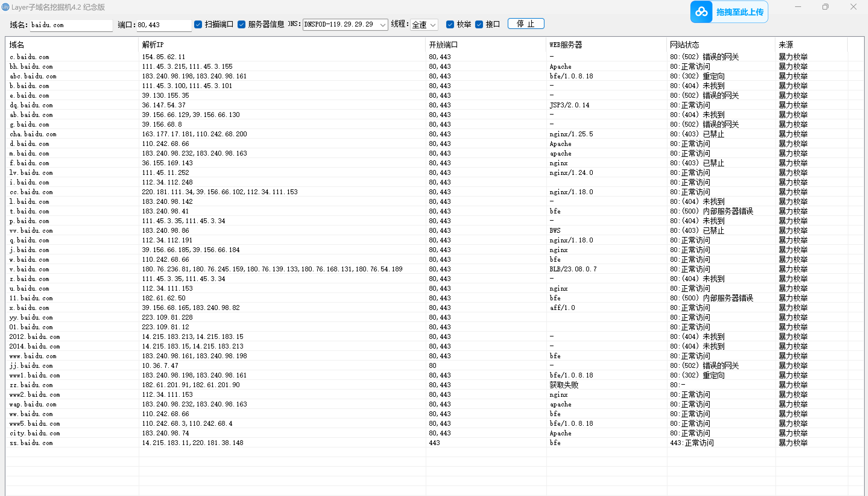868x496 pixels.
Task: Minimize the Layer window
Action: (x=798, y=7)
